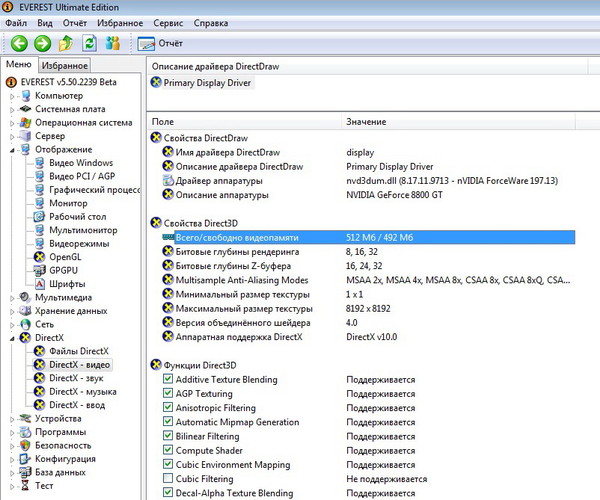600x500 pixels.
Task: Select the Всего/свободно видеопамяти row
Action: click(x=369, y=237)
